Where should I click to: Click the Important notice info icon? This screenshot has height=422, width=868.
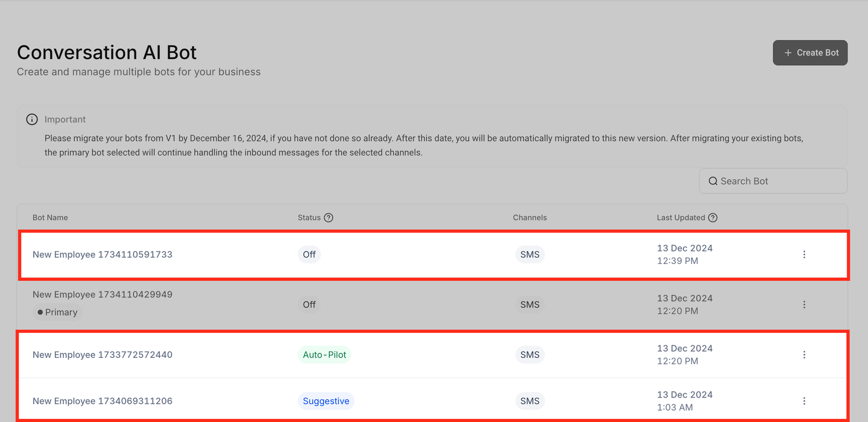[32, 119]
